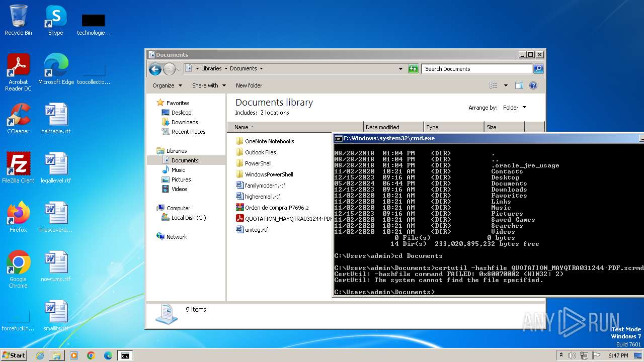Open Acrobat Reader DC desktop icon
This screenshot has width=644, height=362.
pos(18,72)
